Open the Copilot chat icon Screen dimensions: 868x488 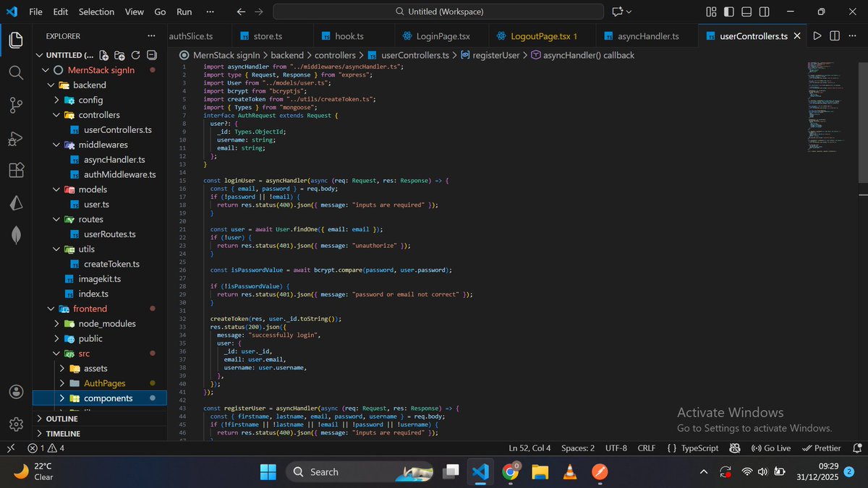point(617,12)
